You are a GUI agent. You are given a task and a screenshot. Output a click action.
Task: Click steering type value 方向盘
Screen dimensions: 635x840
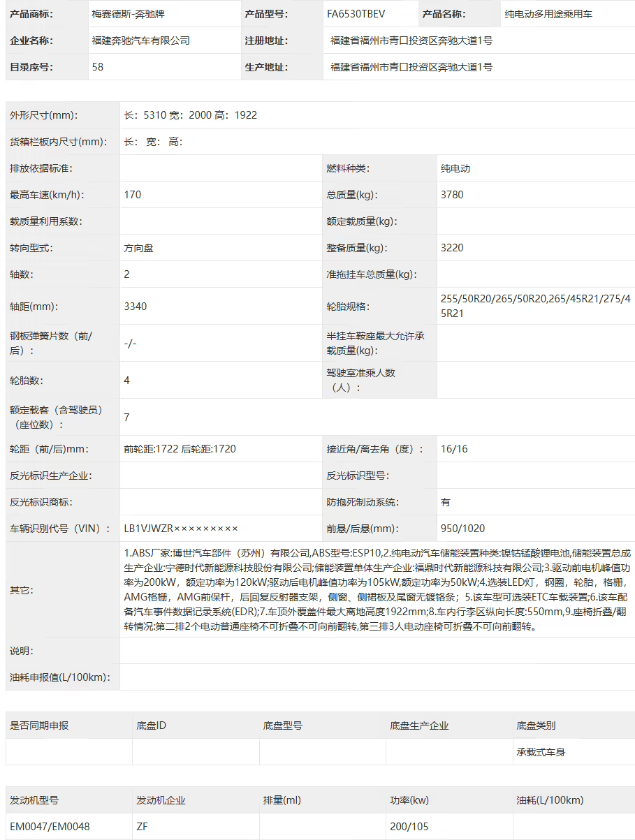tap(138, 248)
